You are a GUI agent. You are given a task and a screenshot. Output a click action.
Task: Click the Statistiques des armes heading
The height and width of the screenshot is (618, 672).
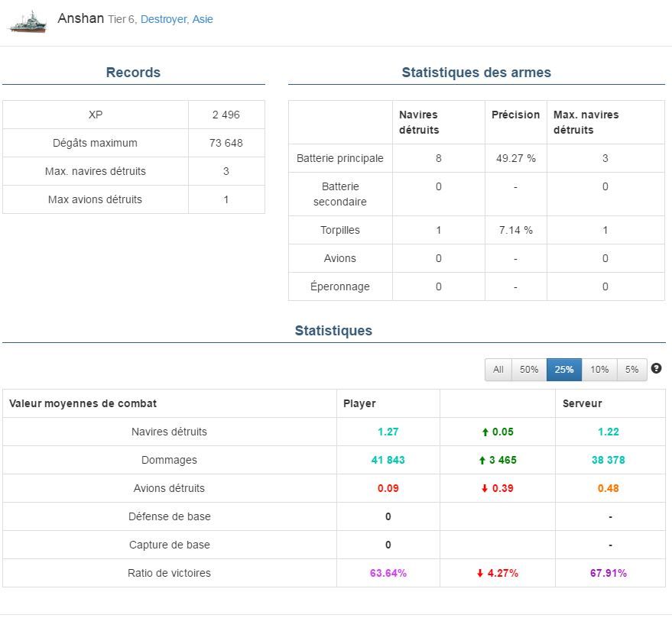(476, 73)
